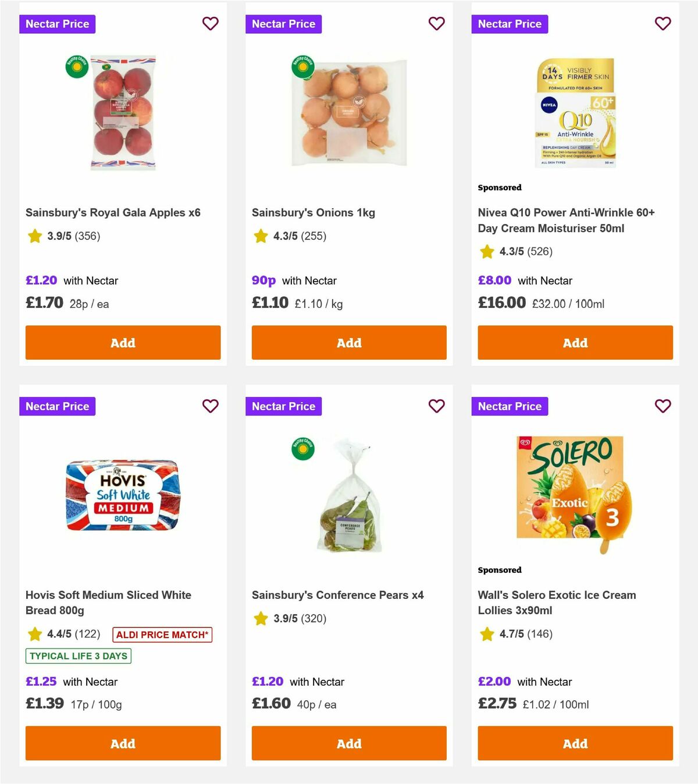Add Sainsbury's Royal Gala Apples to basket

pyautogui.click(x=123, y=343)
